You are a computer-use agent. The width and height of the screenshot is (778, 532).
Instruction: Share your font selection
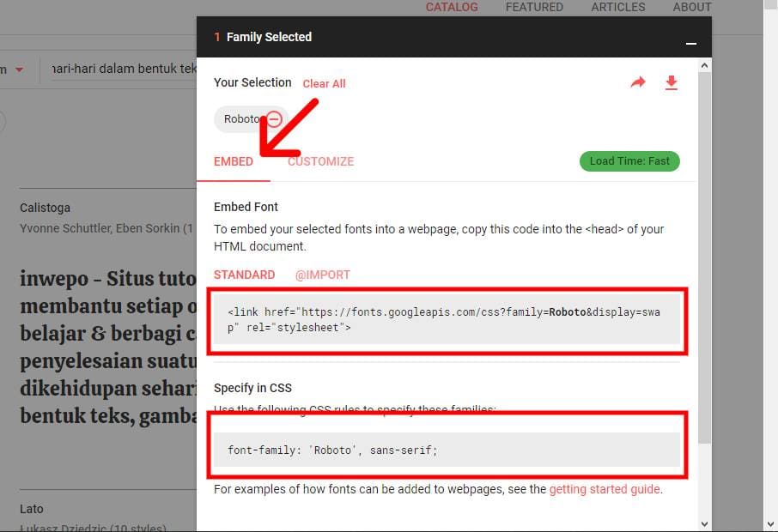click(638, 82)
